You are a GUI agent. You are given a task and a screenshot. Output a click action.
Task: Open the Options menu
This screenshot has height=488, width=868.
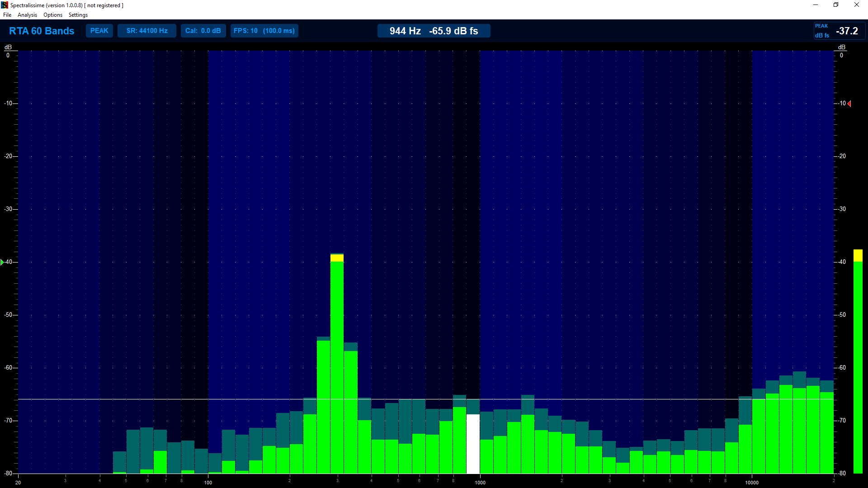click(x=53, y=15)
